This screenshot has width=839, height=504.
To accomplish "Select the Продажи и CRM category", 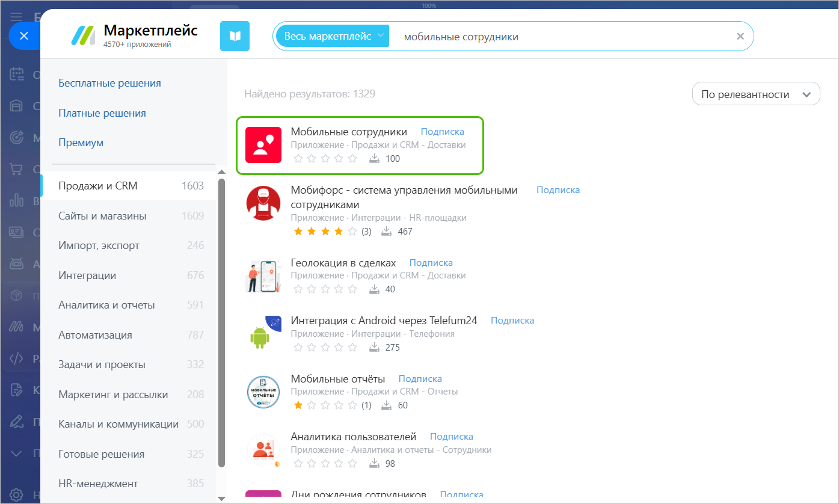I will click(x=98, y=186).
